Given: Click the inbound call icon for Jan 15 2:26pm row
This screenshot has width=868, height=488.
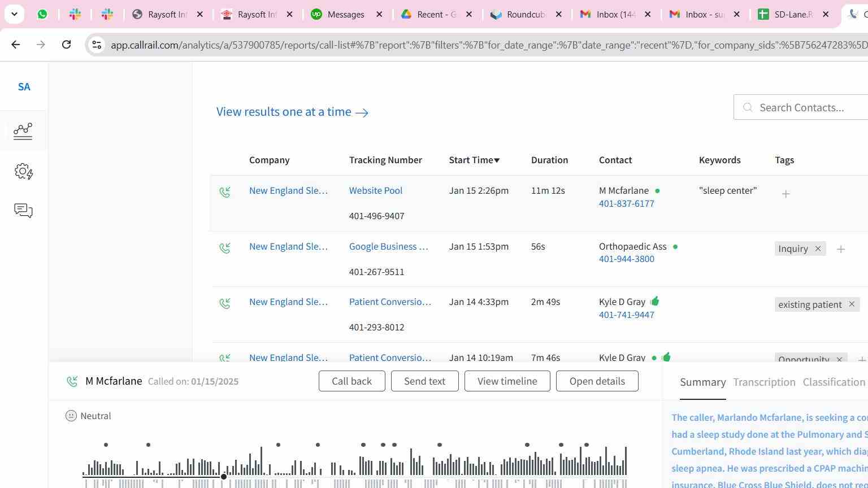Looking at the screenshot, I should (x=225, y=192).
